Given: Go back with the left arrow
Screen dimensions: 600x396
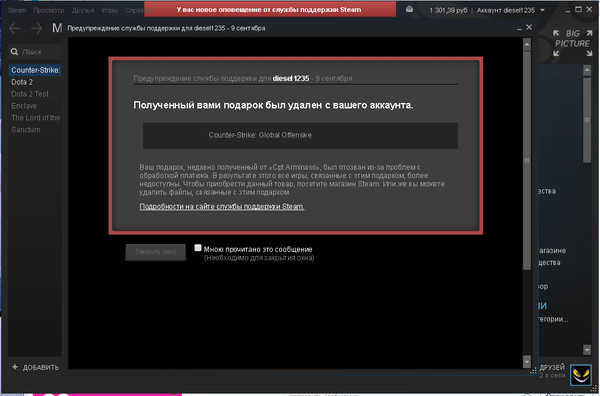Looking at the screenshot, I should [x=15, y=28].
